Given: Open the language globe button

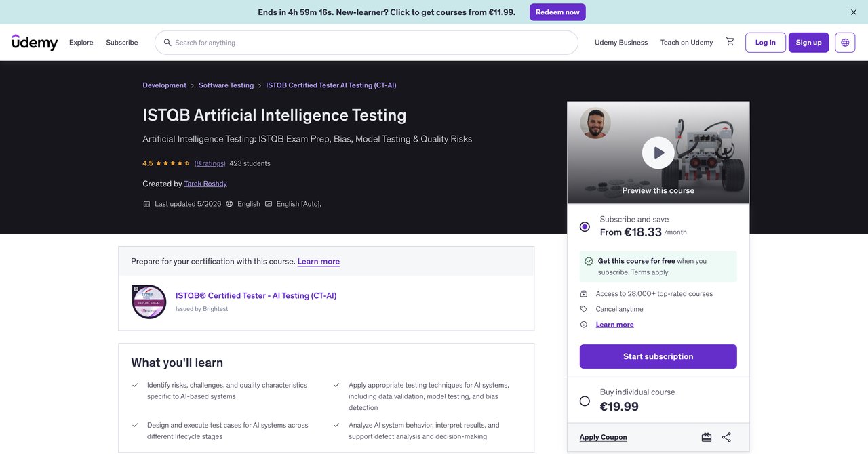Looking at the screenshot, I should tap(845, 42).
